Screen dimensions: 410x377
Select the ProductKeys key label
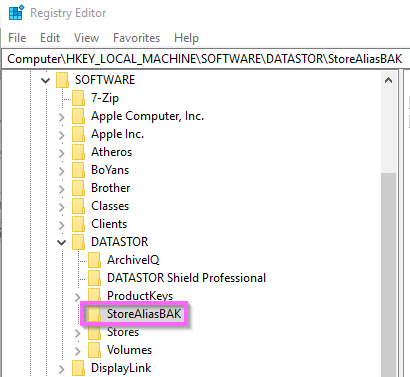coord(140,296)
